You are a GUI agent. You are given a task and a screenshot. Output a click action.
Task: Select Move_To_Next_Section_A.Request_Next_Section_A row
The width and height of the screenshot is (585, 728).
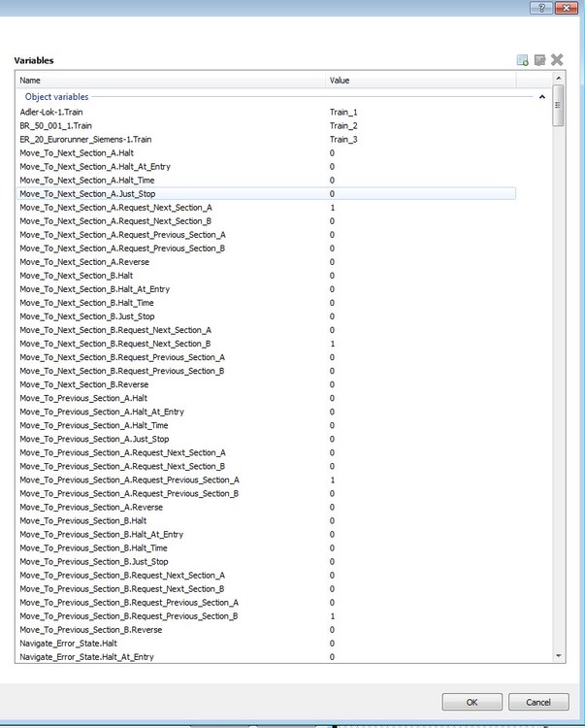coord(266,208)
